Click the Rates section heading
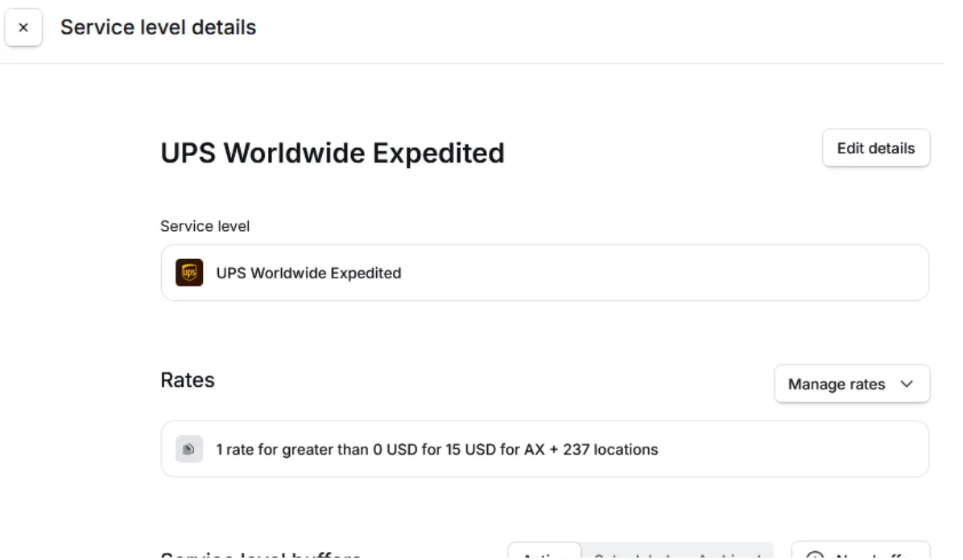963x560 pixels. click(x=187, y=380)
